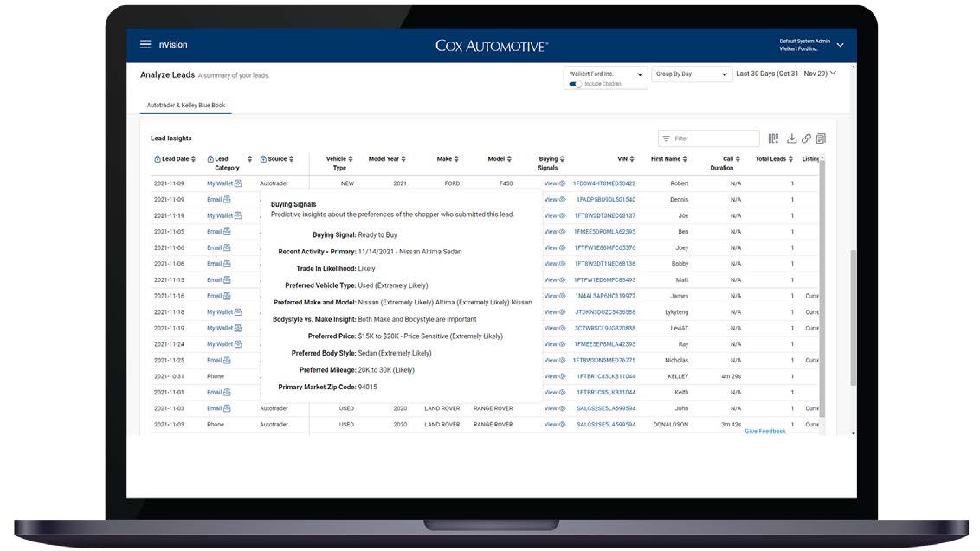Open the Group By Day dropdown
Image resolution: width=980 pixels, height=551 pixels.
691,74
